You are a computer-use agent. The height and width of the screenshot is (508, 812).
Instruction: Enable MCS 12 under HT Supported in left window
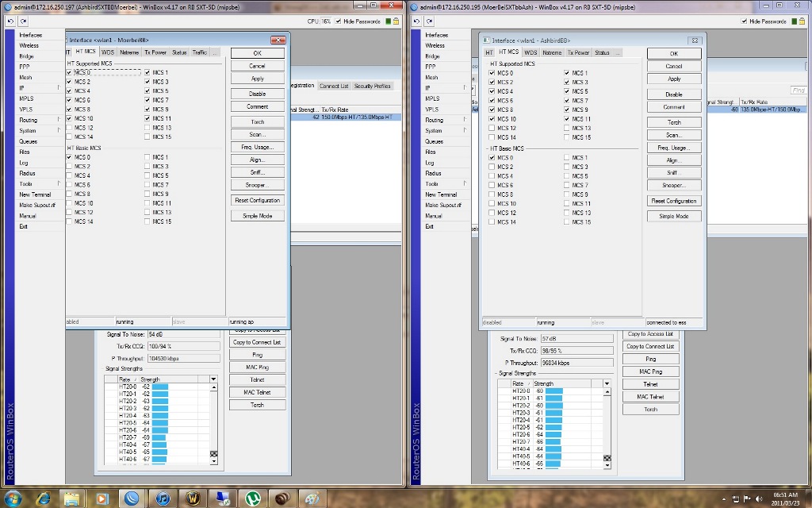pyautogui.click(x=70, y=128)
